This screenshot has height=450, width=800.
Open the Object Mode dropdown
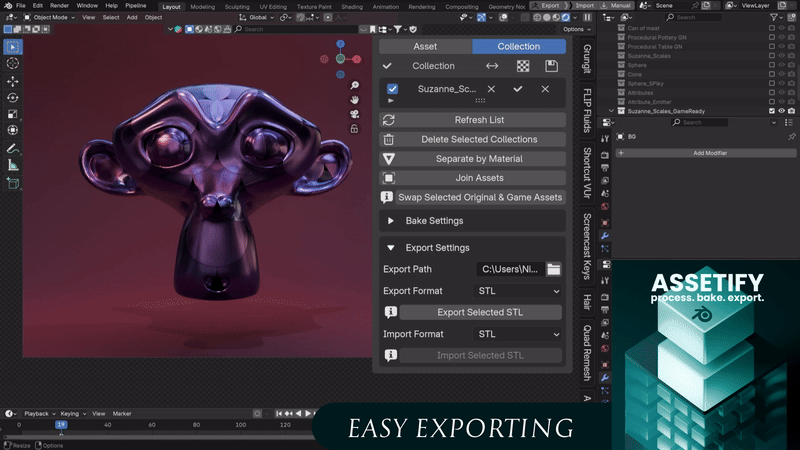tap(50, 17)
